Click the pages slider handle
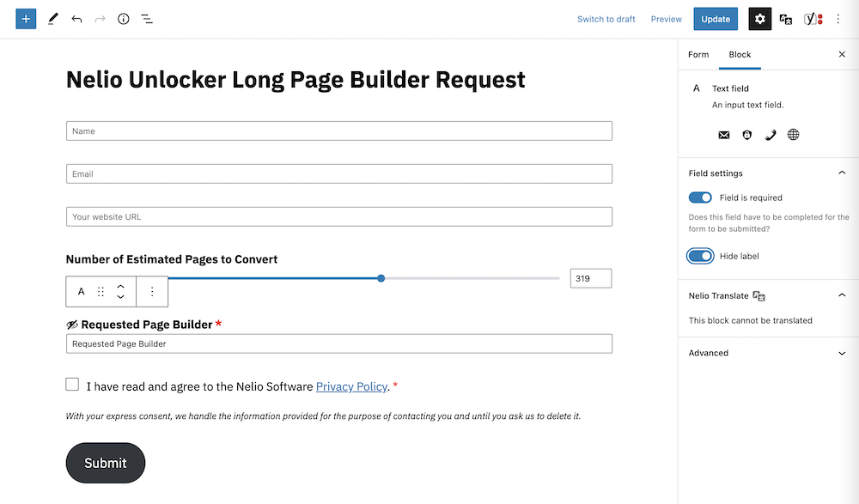Viewport: 859px width, 504px height. tap(381, 278)
